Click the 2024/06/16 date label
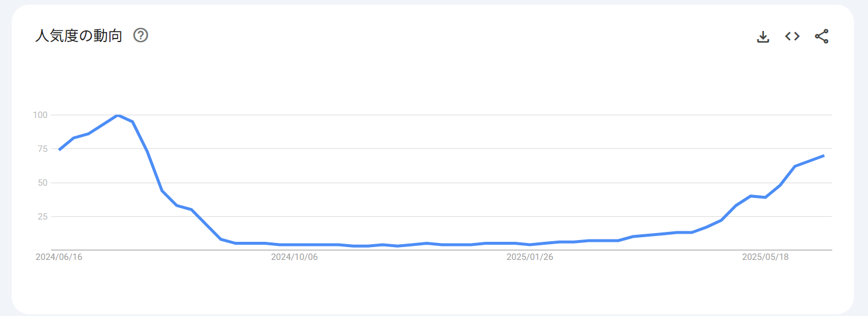The width and height of the screenshot is (868, 316). (59, 257)
